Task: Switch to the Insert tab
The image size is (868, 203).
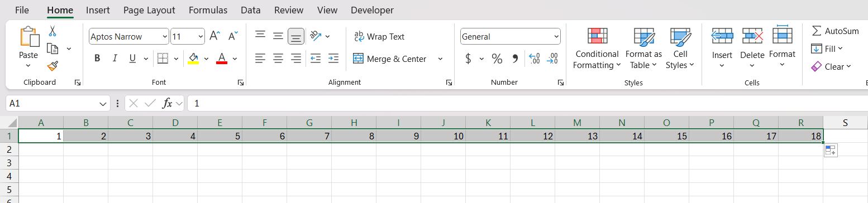Action: coord(98,10)
